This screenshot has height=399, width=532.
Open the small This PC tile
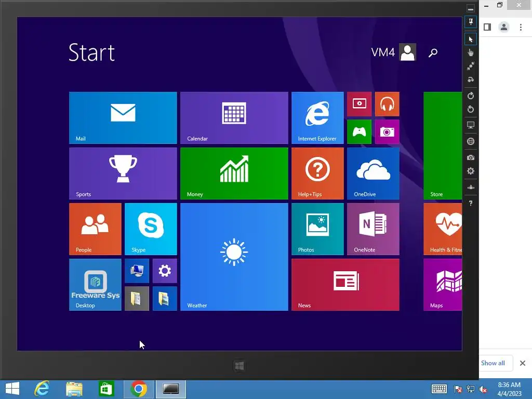pos(137,271)
